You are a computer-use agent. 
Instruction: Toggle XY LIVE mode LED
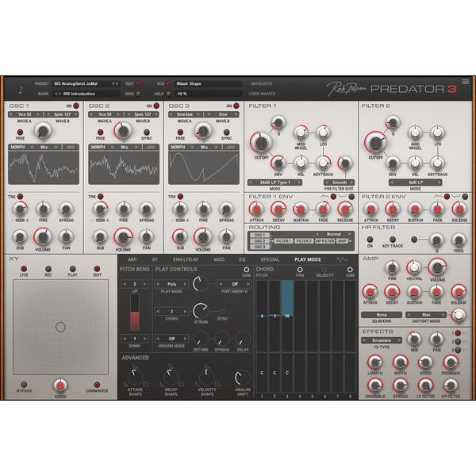(24, 269)
